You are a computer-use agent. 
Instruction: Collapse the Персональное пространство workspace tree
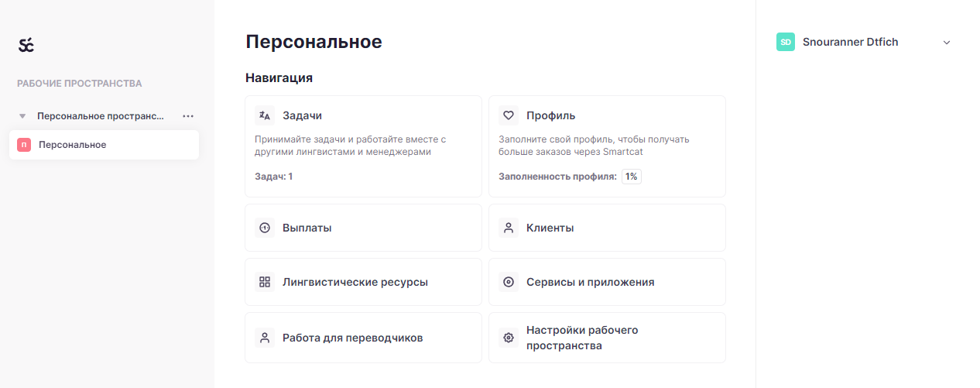[x=22, y=116]
